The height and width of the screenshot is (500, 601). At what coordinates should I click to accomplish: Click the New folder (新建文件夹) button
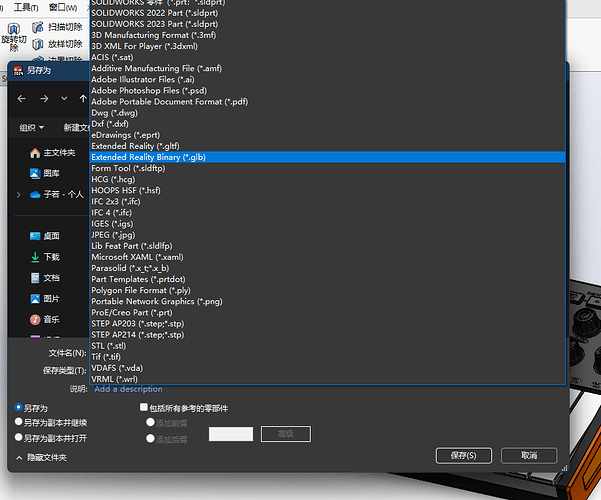(76, 128)
